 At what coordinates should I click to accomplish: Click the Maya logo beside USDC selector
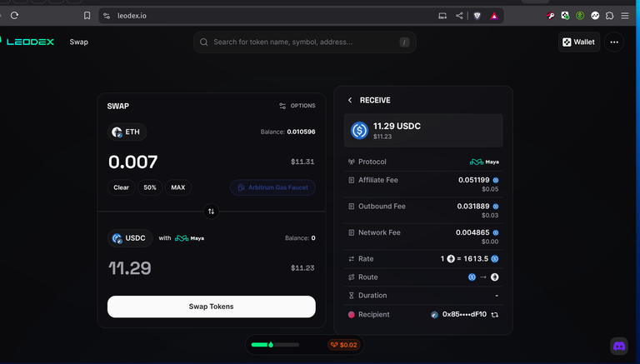[189, 238]
